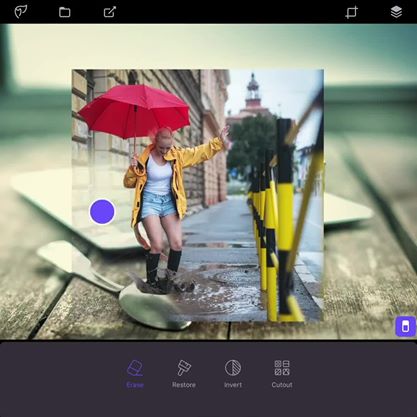This screenshot has width=417, height=417.
Task: Open the folder icon in top bar
Action: (65, 12)
